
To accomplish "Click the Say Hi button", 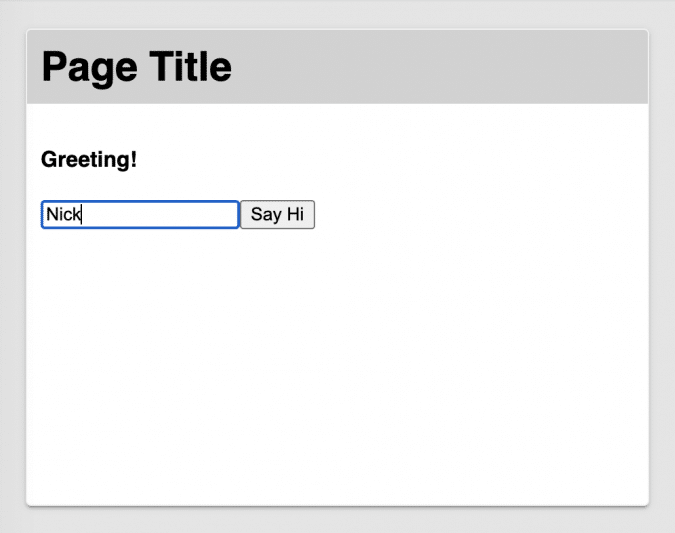I will 278,215.
